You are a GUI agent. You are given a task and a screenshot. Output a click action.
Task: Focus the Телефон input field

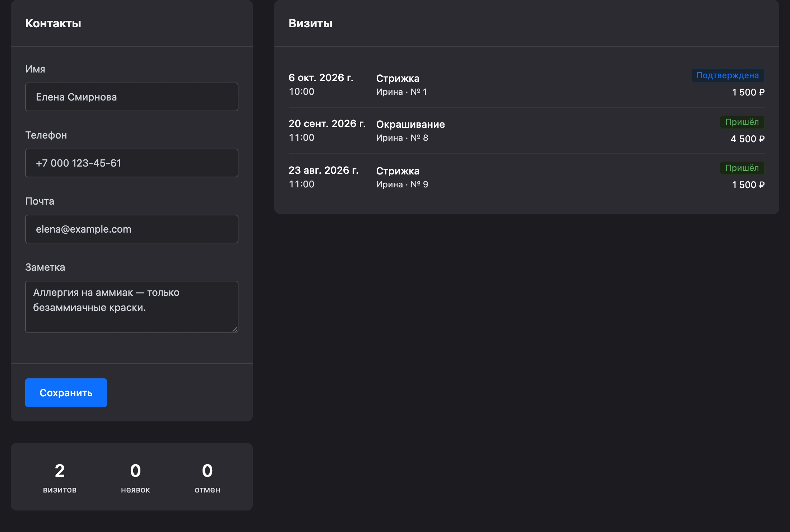131,163
